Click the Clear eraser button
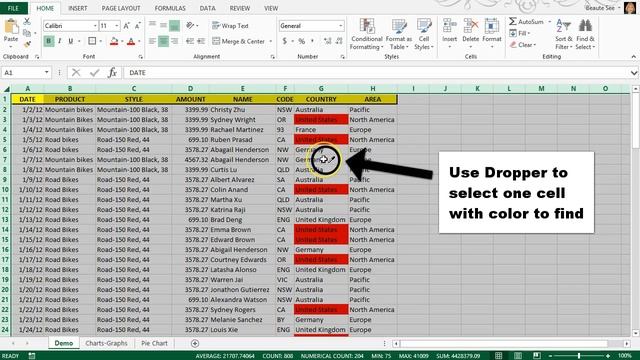The image size is (640, 360). pyautogui.click(x=522, y=45)
